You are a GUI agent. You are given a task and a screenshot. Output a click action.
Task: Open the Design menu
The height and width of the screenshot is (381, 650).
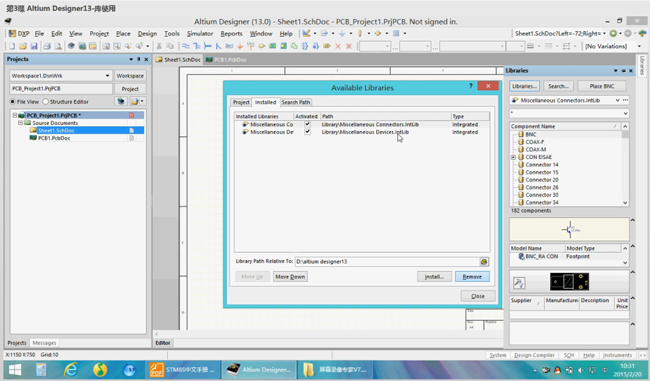pos(147,34)
